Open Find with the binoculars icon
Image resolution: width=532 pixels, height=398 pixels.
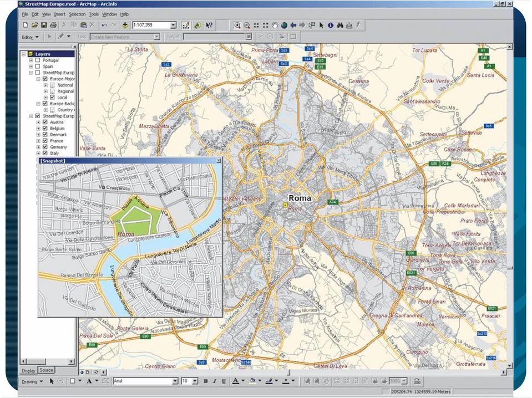[340, 25]
